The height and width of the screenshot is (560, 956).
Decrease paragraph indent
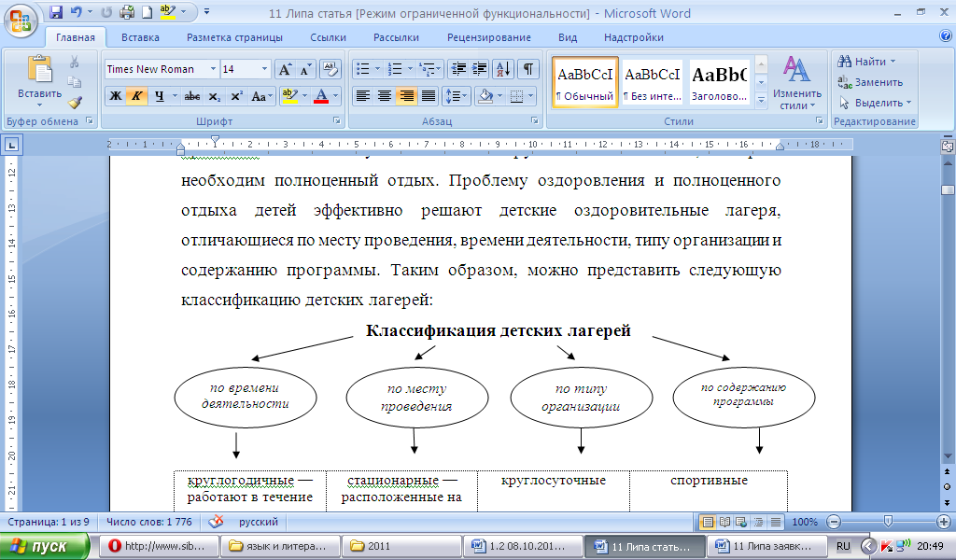click(457, 69)
